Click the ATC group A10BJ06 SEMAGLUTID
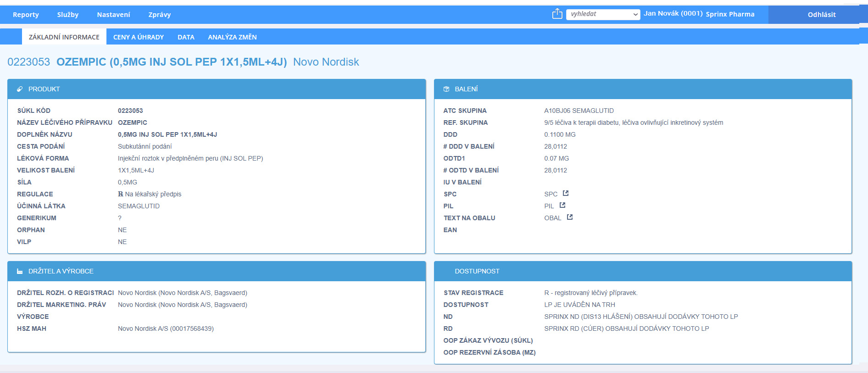The image size is (868, 373). click(x=579, y=111)
